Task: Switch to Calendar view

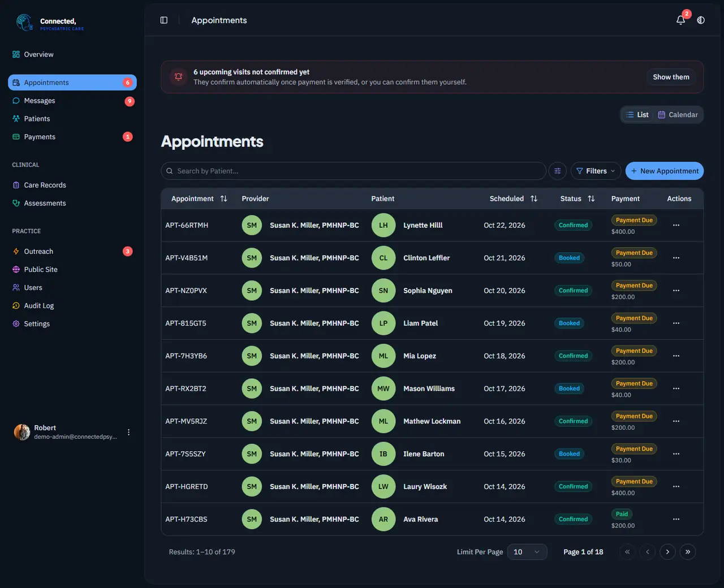Action: coord(678,115)
